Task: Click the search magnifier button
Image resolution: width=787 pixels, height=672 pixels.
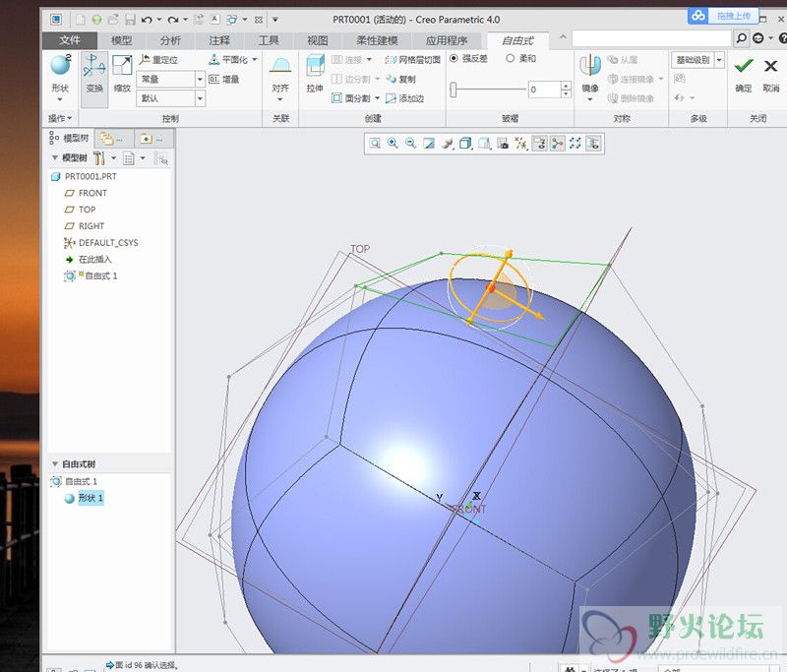Action: coord(741,38)
